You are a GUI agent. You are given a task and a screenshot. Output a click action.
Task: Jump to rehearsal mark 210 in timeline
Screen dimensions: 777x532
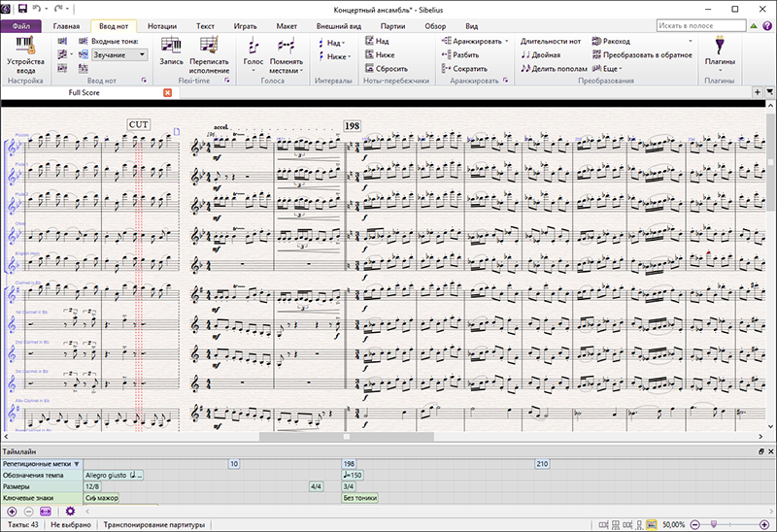(542, 464)
